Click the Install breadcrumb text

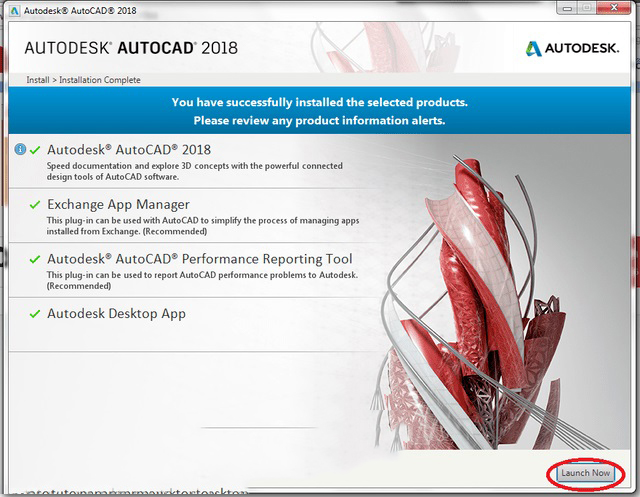(38, 80)
